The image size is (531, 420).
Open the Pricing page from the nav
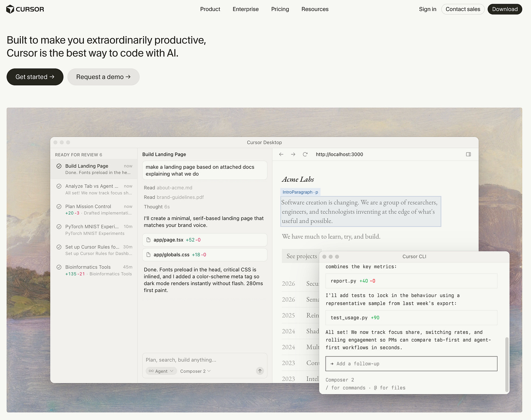[x=280, y=9]
